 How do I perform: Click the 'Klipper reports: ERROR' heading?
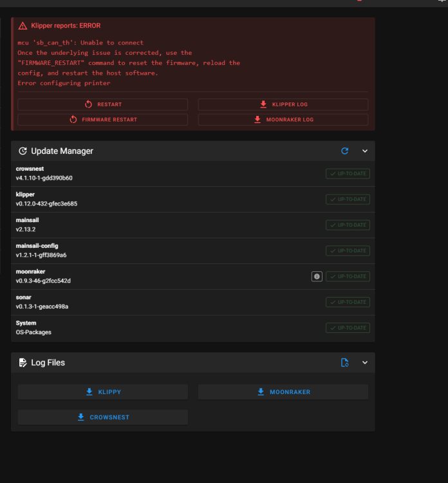[66, 26]
